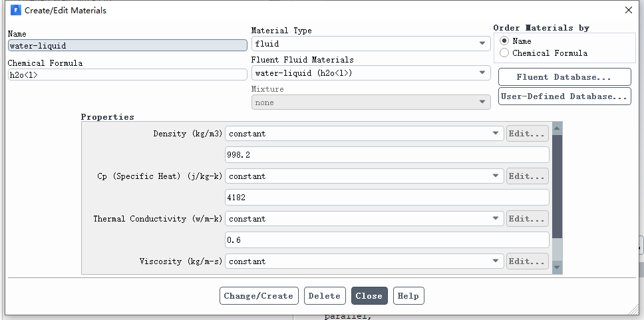Click the material Name input field
The image size is (644, 320).
(x=127, y=46)
